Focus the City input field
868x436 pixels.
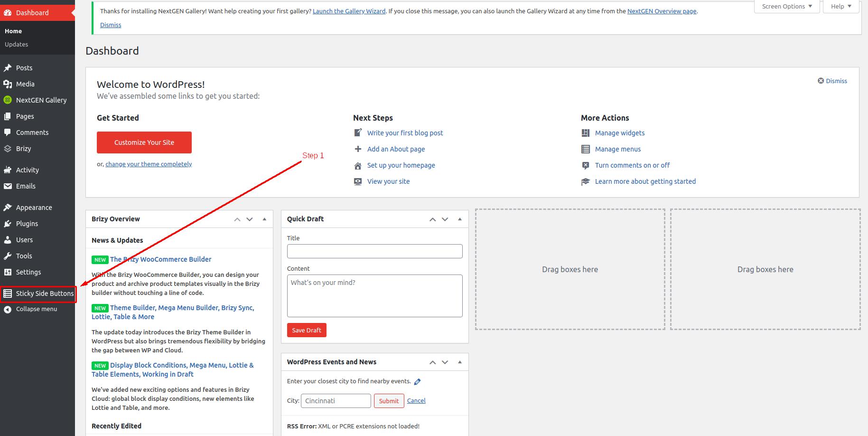coord(336,401)
